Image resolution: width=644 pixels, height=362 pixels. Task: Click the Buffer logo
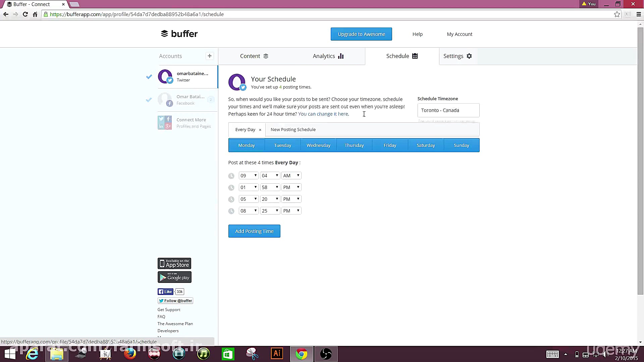point(179,34)
